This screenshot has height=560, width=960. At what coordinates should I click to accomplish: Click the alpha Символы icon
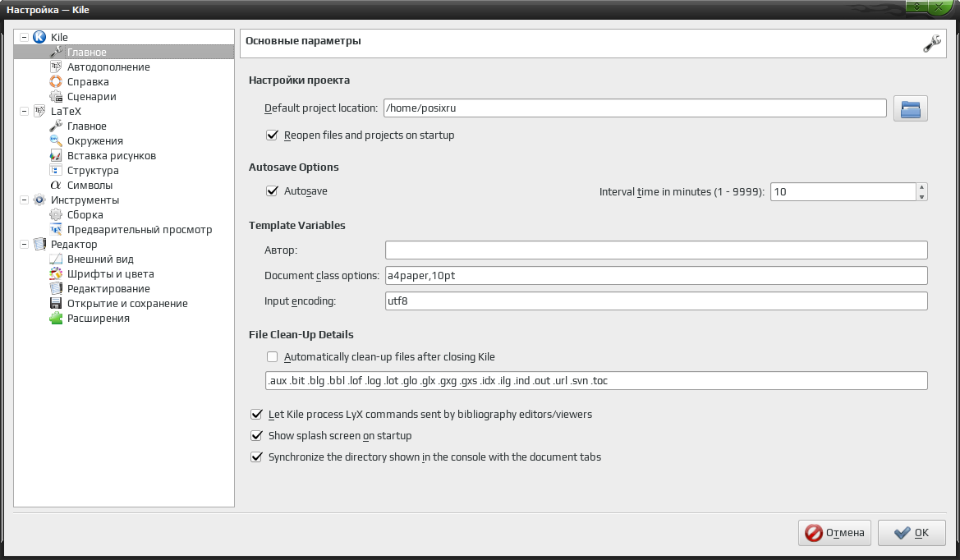[x=56, y=185]
